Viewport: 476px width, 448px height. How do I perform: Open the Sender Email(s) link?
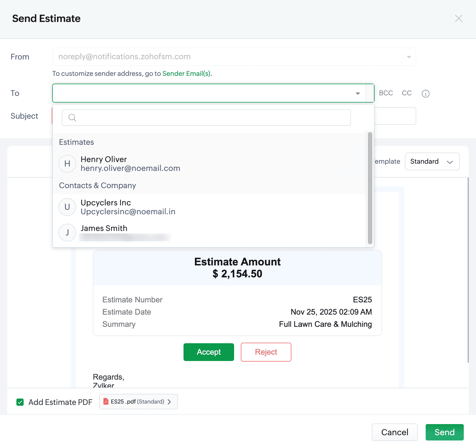tap(186, 74)
